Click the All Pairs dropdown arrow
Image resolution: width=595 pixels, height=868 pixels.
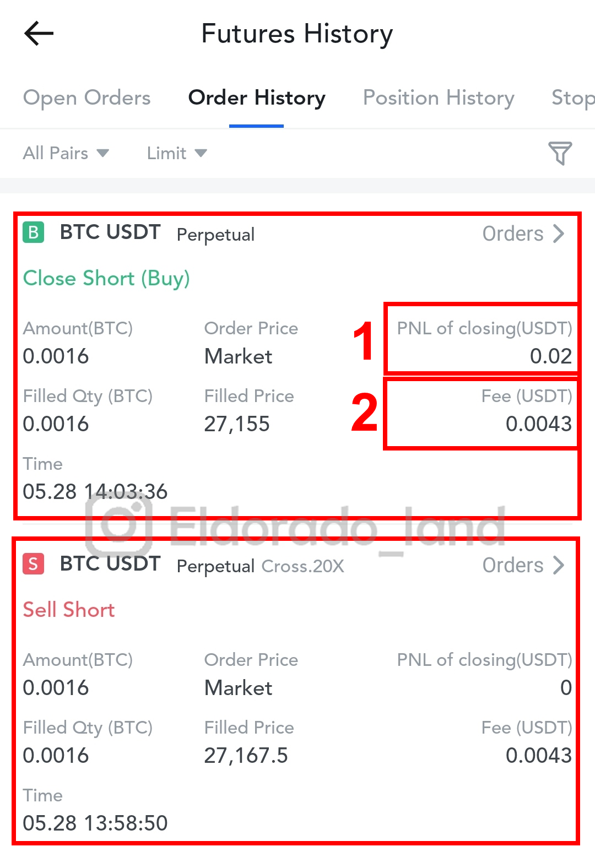pos(103,153)
